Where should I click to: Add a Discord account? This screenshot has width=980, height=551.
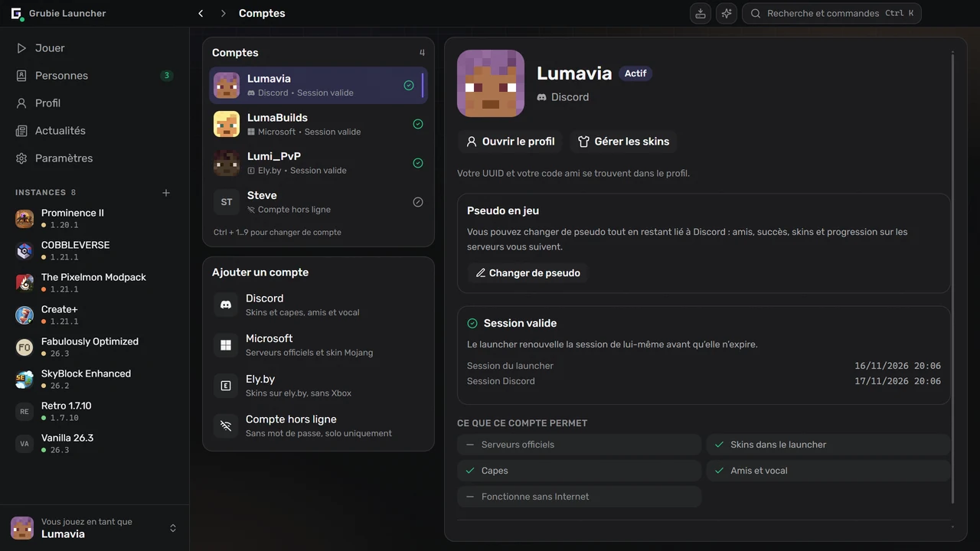[318, 305]
